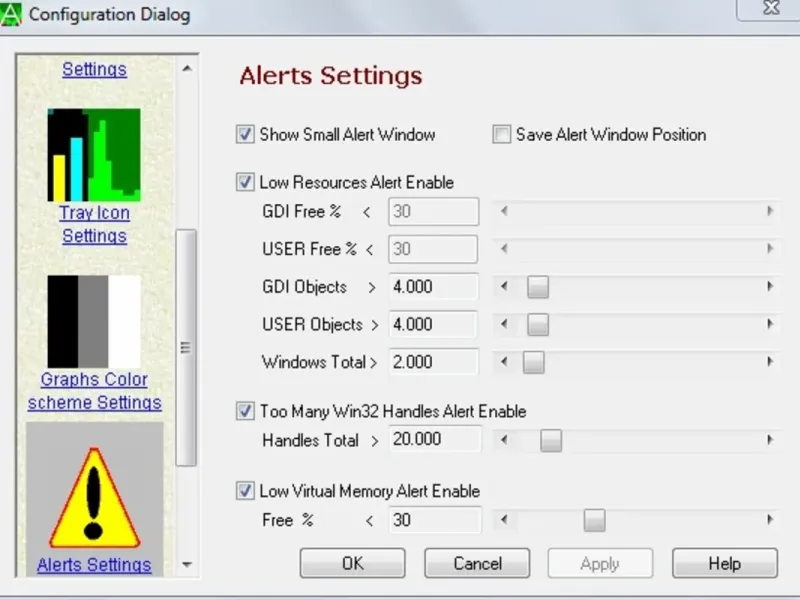Open the Tray Icon Settings link
Viewport: 800px width, 600px height.
click(x=94, y=224)
